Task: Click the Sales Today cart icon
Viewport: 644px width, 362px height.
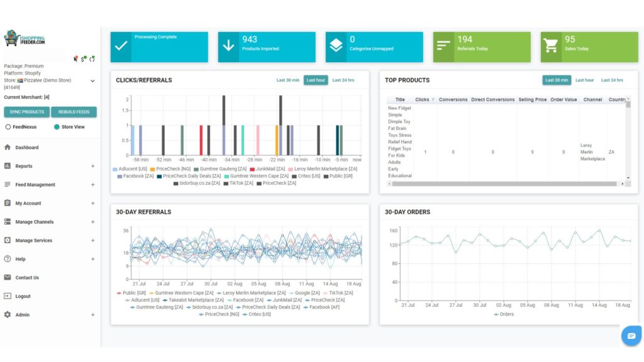Action: (x=550, y=45)
